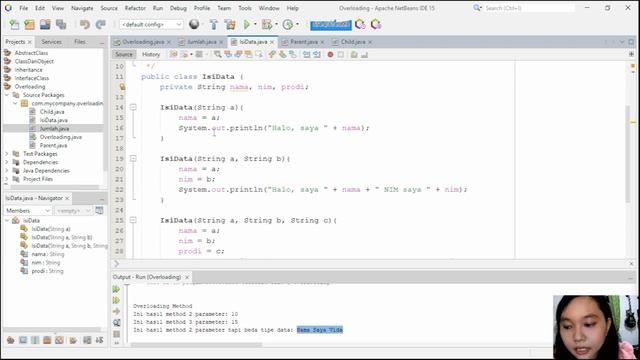Click the Search (Ctrl+I) field
This screenshot has height=360, width=640.
pos(529,8)
